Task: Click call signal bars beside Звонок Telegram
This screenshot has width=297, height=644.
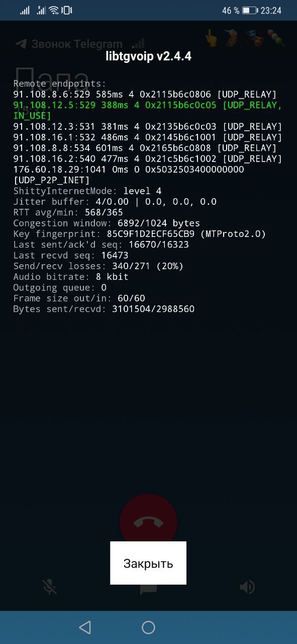Action: pyautogui.click(x=138, y=44)
